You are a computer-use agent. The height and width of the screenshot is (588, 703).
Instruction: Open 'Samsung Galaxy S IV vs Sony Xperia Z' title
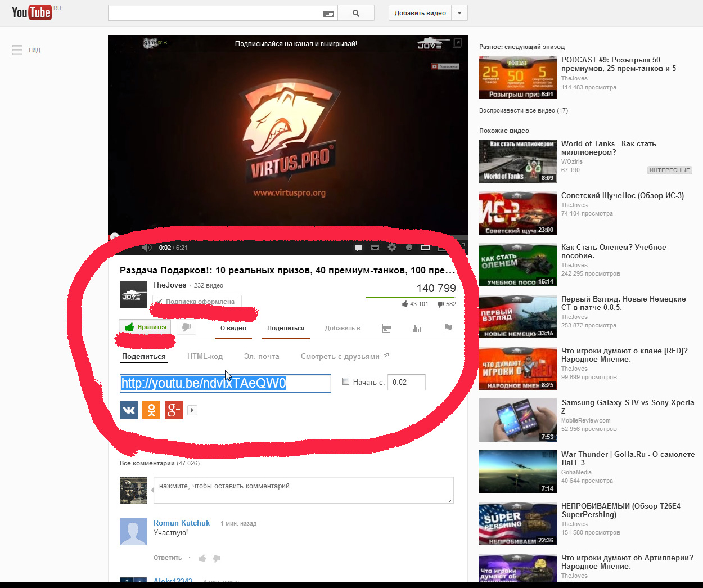(x=628, y=407)
